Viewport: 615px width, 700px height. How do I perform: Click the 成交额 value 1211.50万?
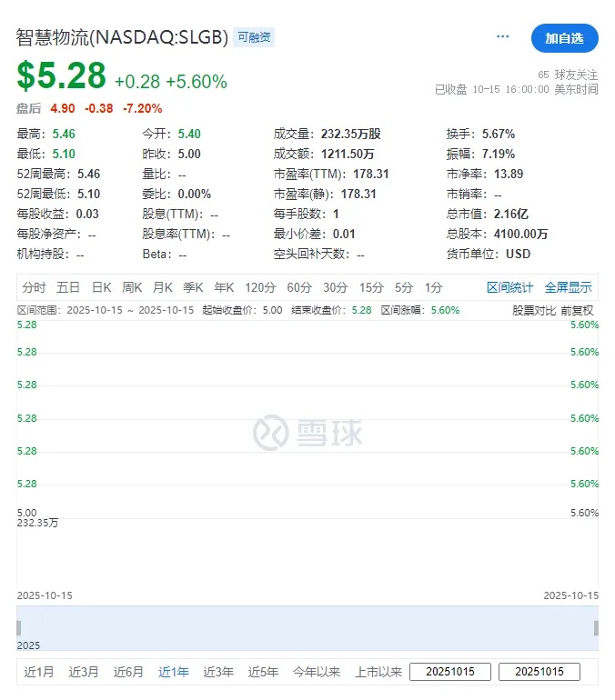click(x=348, y=154)
